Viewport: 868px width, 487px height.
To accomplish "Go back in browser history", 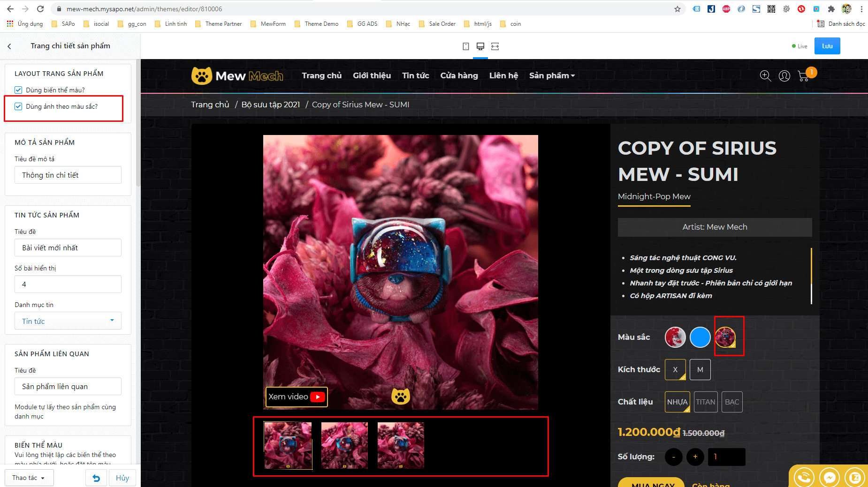I will click(10, 9).
